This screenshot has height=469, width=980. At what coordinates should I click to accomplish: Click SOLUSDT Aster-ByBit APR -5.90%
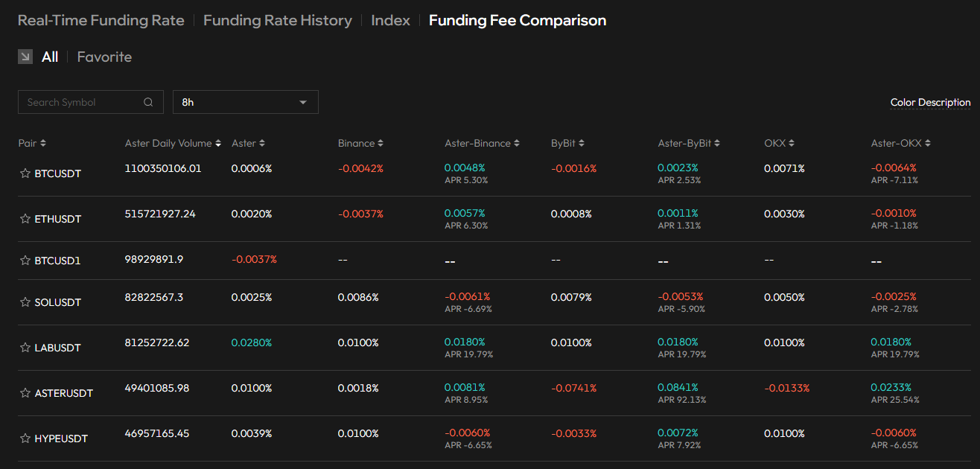click(x=681, y=309)
